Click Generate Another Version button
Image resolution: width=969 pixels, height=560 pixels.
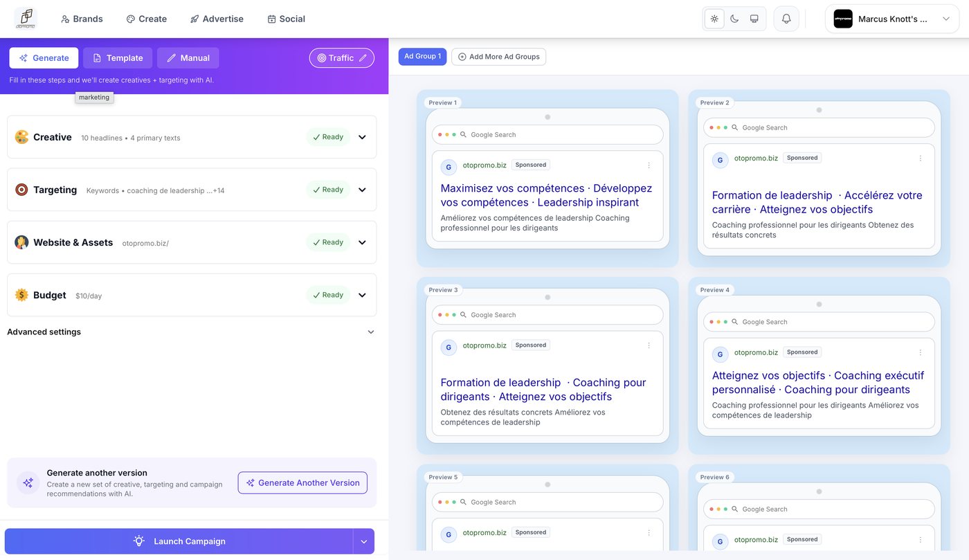tap(302, 483)
